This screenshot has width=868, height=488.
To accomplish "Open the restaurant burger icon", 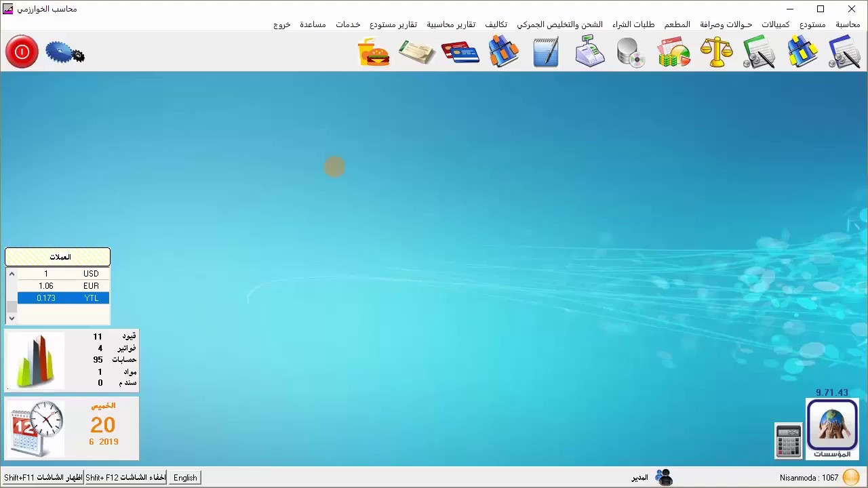I will click(374, 52).
